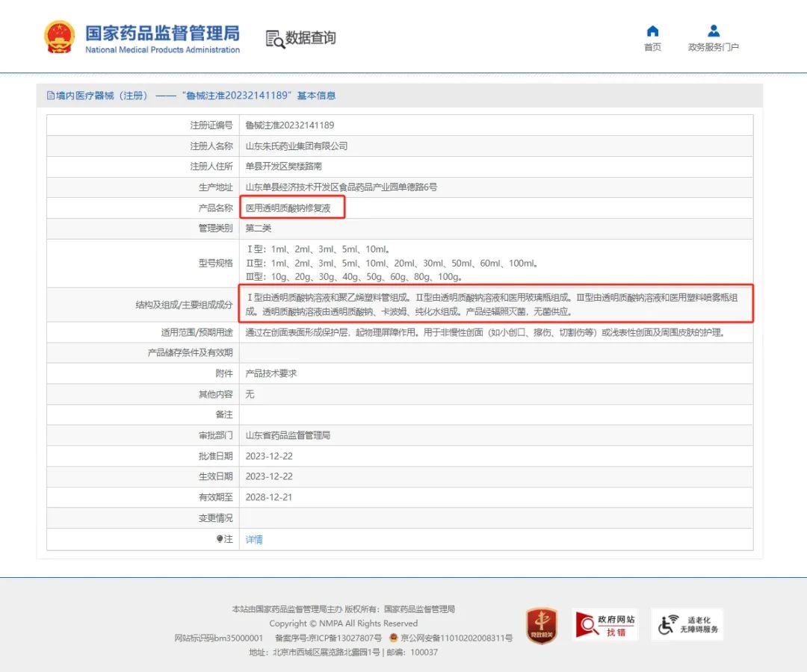Click the 数据查询 heading text

(x=311, y=37)
